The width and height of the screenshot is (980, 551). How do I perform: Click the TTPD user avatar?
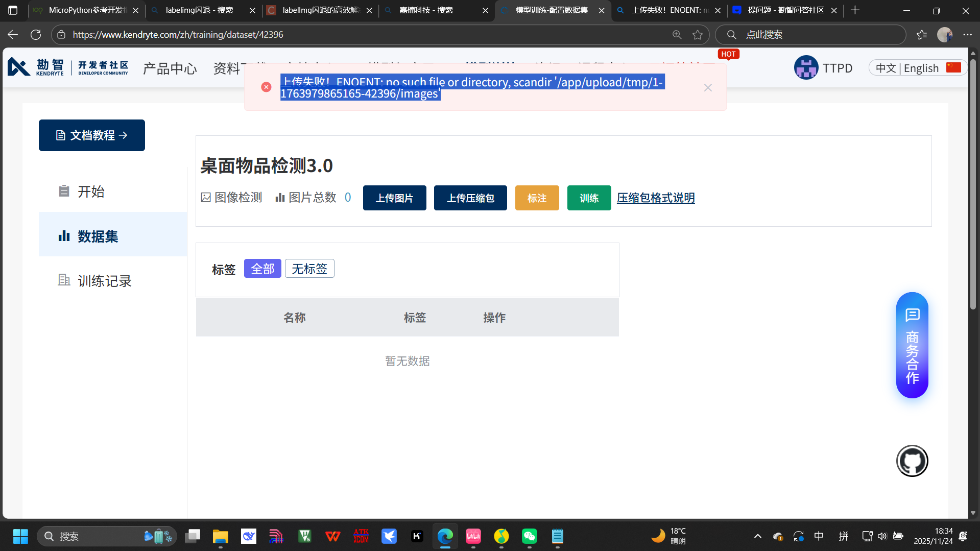pos(806,68)
